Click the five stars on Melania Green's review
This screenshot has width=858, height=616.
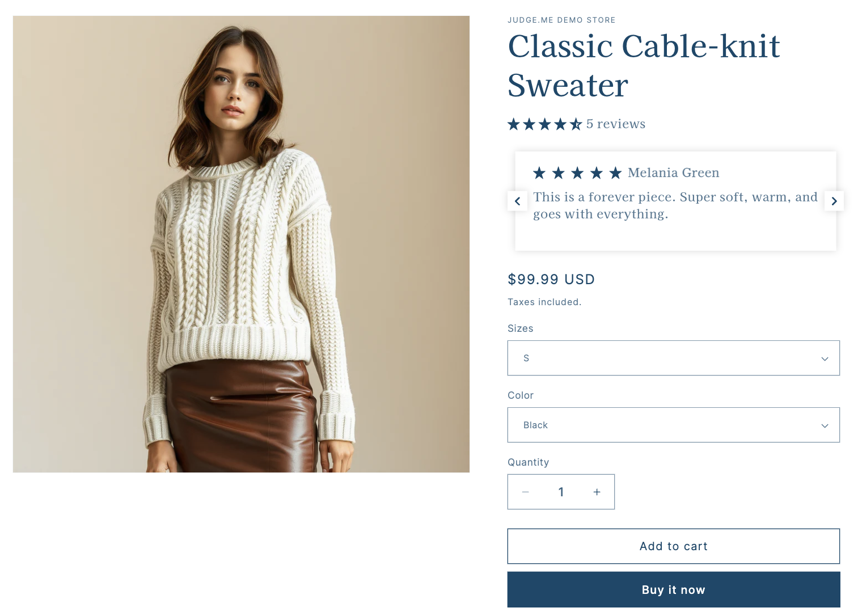click(x=577, y=173)
